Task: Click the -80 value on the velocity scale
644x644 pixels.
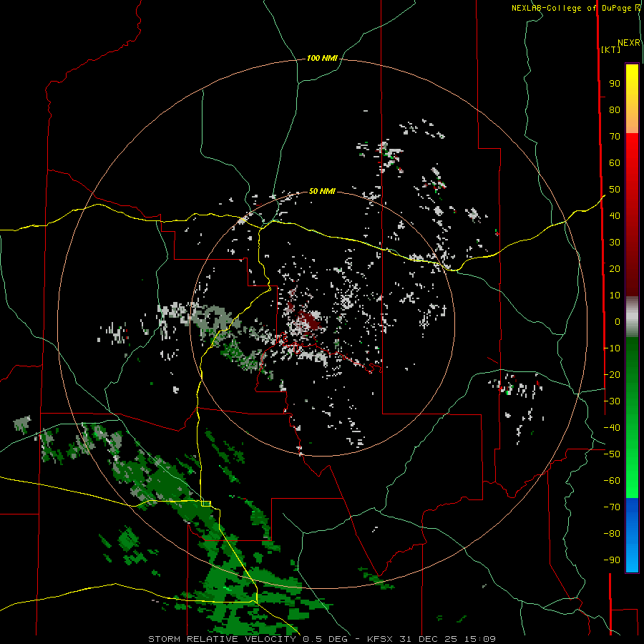Action: point(612,534)
